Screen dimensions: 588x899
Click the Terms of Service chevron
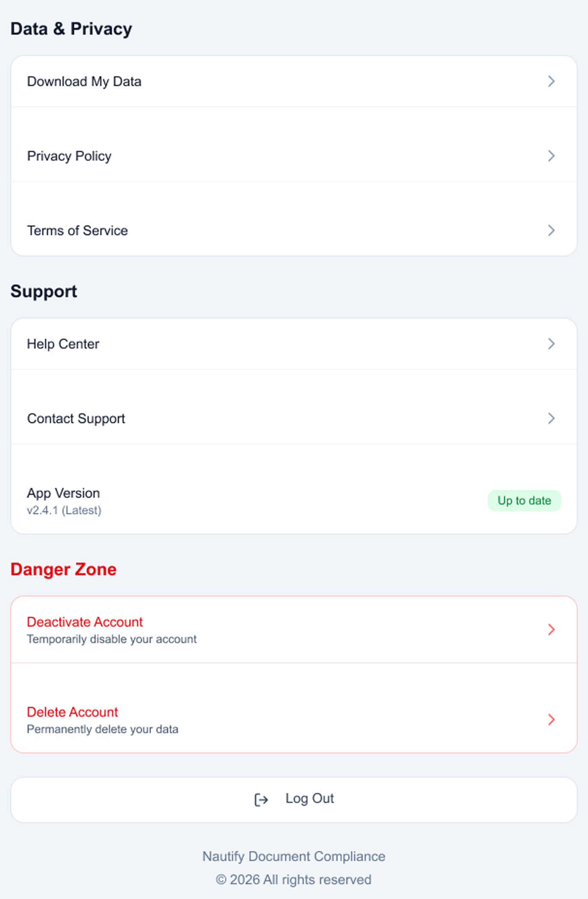(x=551, y=230)
